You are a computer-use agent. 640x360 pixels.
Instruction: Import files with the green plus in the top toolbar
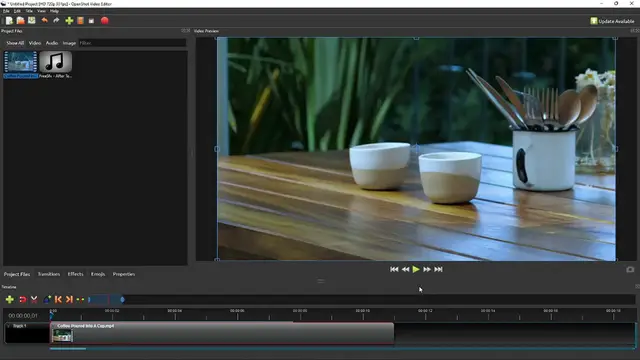[x=69, y=20]
